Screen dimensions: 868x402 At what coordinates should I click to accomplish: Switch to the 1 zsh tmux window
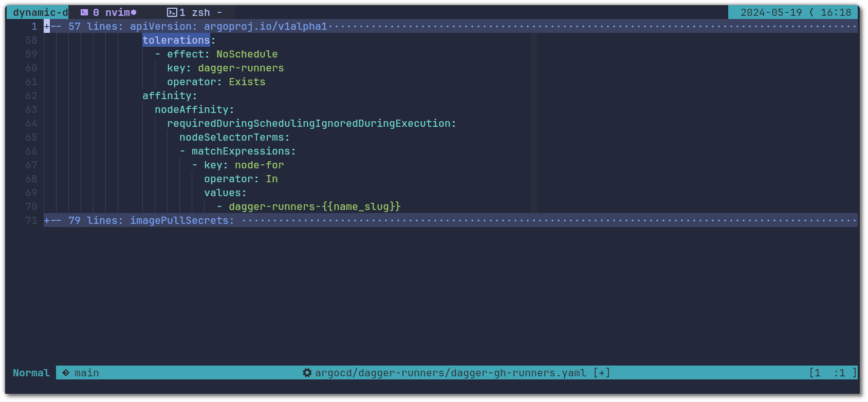point(195,12)
